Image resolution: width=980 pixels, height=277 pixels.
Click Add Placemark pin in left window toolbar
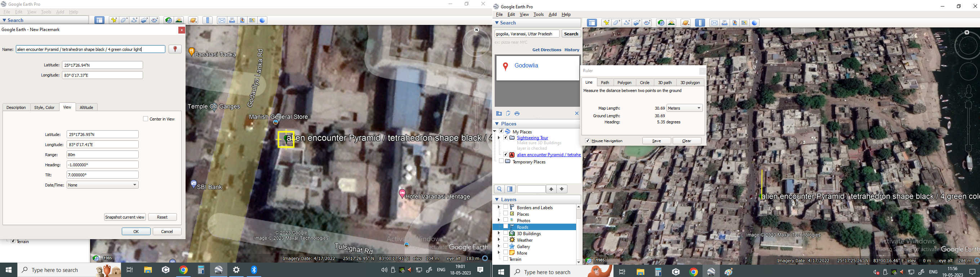pos(114,20)
